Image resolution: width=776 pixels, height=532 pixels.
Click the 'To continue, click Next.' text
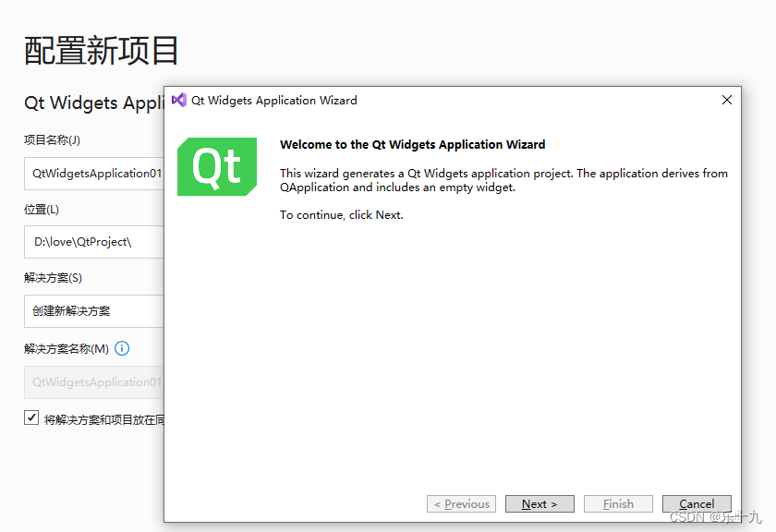tap(342, 215)
